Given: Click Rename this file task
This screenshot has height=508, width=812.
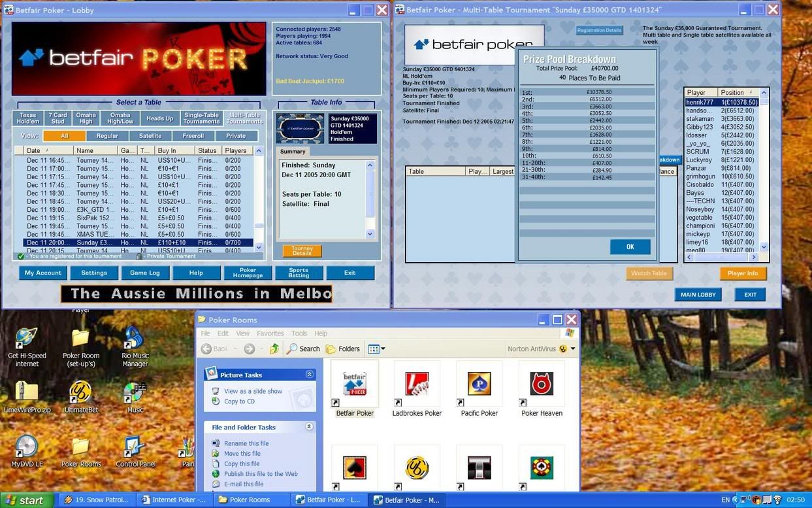Looking at the screenshot, I should pyautogui.click(x=246, y=443).
